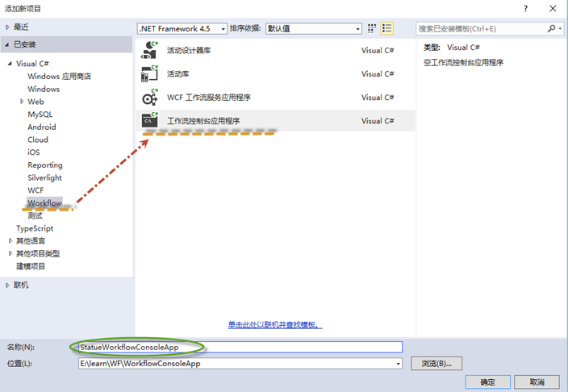Select the Cloud category
The height and width of the screenshot is (392, 568).
point(38,140)
